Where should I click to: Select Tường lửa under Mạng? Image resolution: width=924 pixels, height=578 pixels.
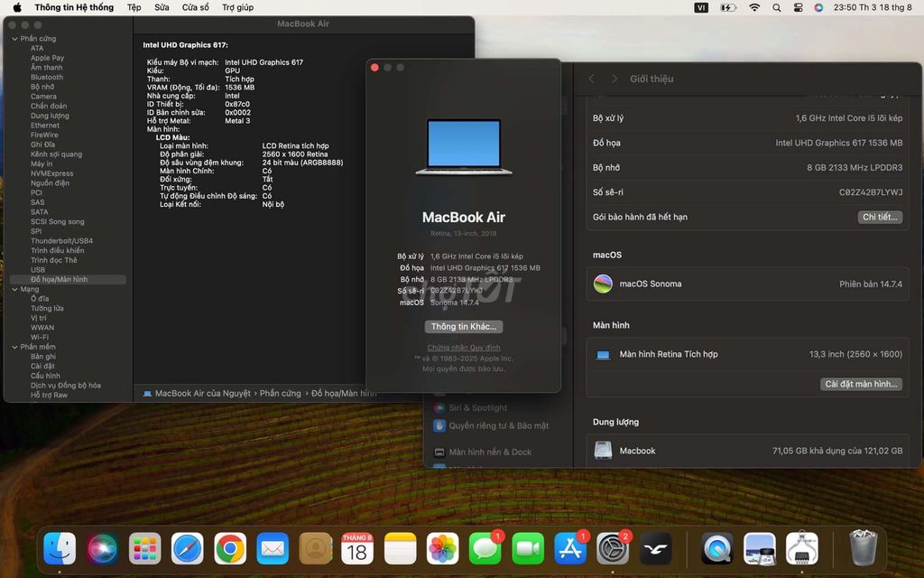click(47, 309)
